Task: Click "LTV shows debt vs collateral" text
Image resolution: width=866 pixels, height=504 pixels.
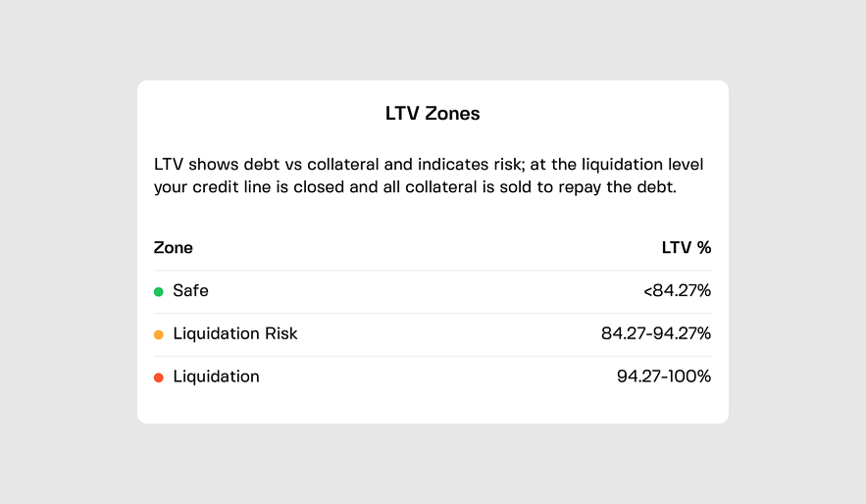Action: (259, 165)
